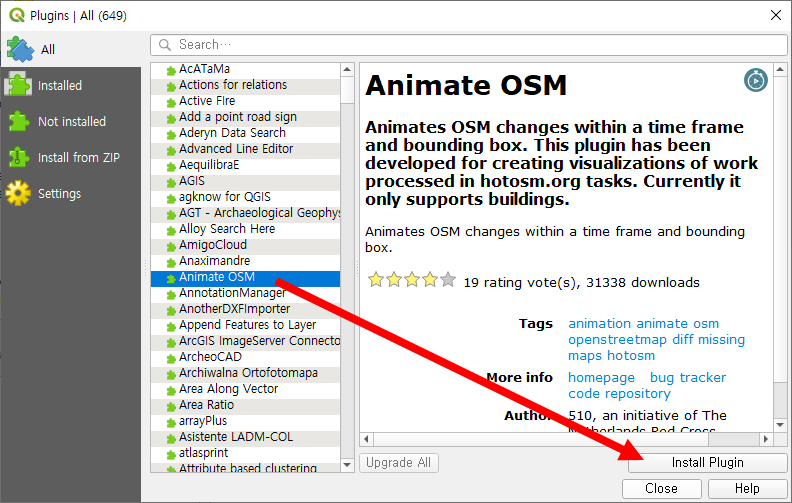Screen dimensions: 792x503
Task: Click the details pane horizontal scrollbar thumb
Action: [541, 439]
